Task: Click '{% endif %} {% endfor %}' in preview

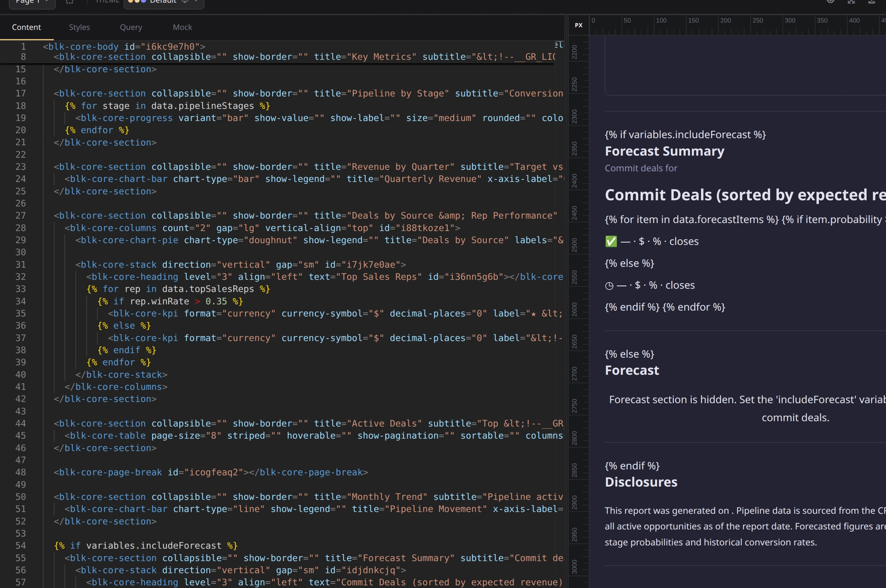Action: click(x=665, y=307)
